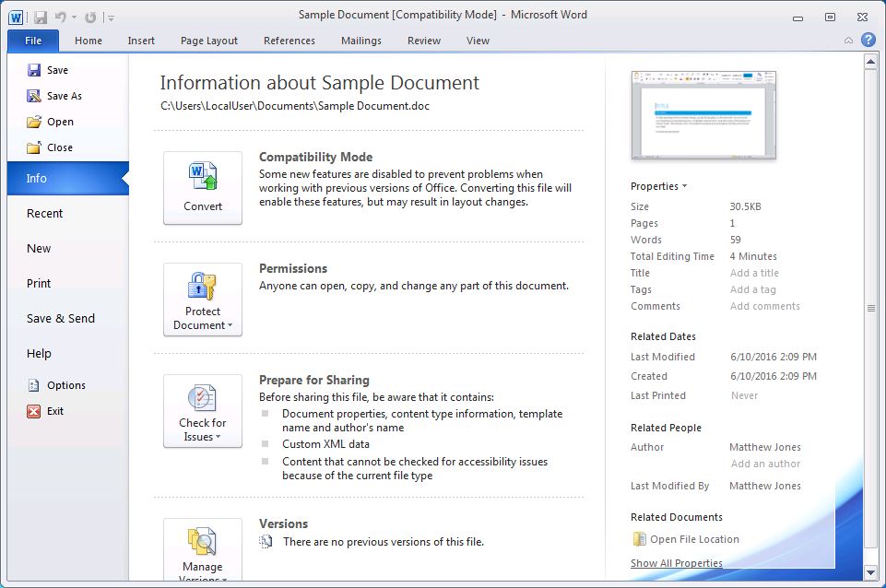The image size is (886, 588).
Task: Expand the Properties dropdown
Action: pos(659,186)
